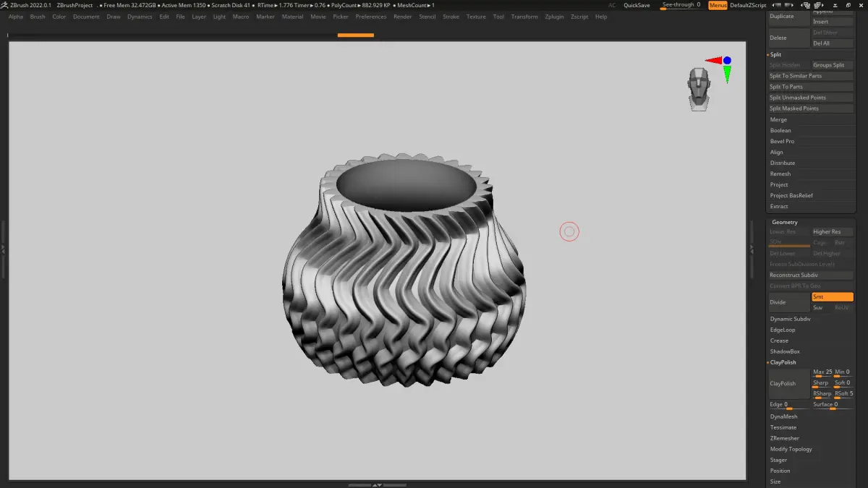Open the Alpha menu
Image resolution: width=868 pixels, height=488 pixels.
pos(16,17)
